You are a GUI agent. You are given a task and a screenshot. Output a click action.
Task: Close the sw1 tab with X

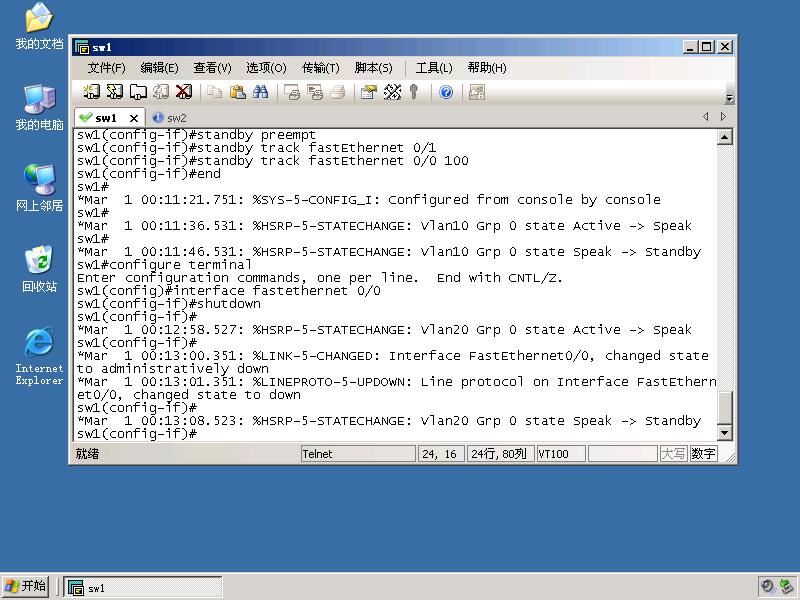134,118
